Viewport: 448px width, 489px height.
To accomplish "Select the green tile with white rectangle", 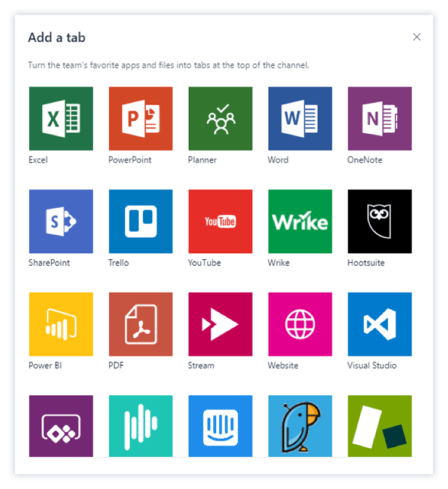I will click(x=380, y=426).
